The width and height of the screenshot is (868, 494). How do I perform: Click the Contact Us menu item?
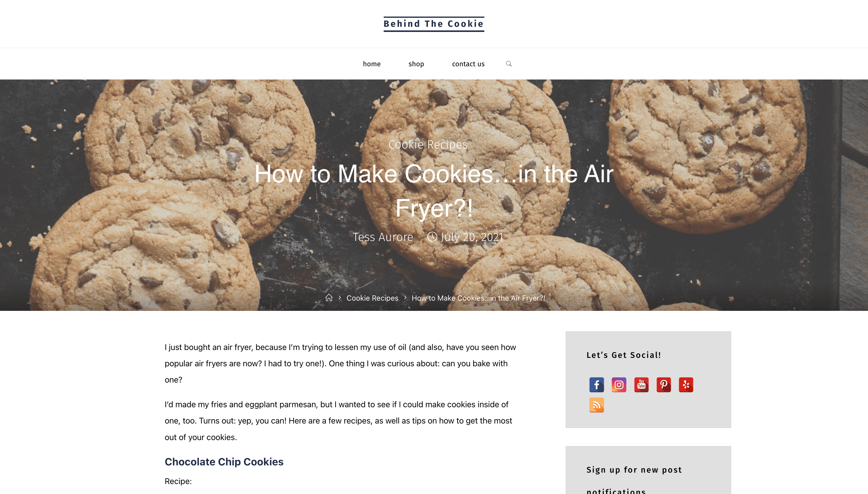point(468,64)
